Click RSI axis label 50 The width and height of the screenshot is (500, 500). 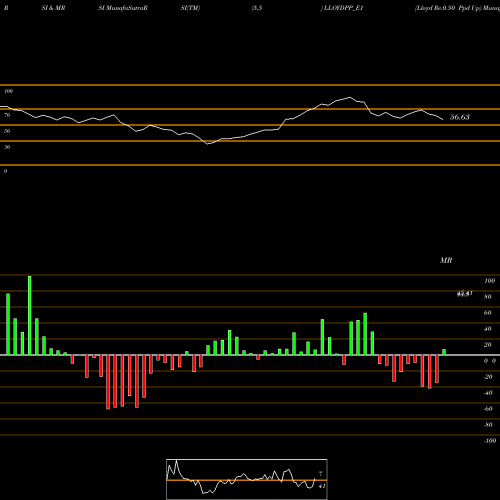tap(7, 131)
